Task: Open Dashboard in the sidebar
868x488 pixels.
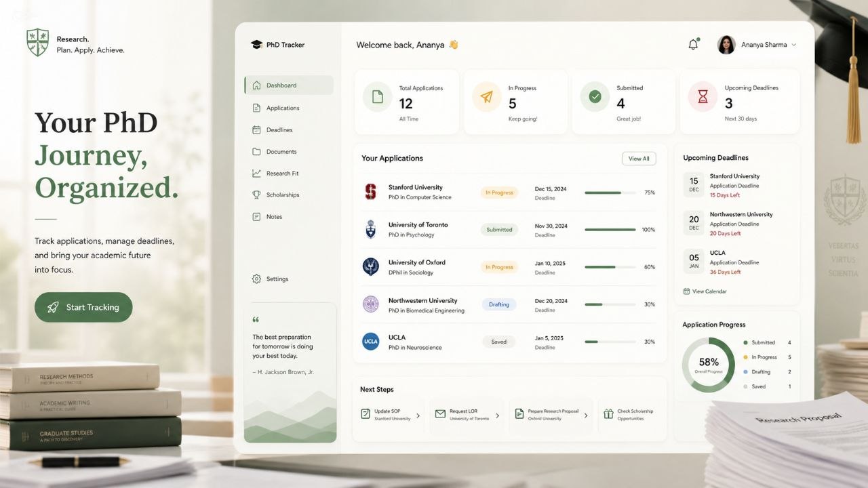Action: (x=289, y=85)
